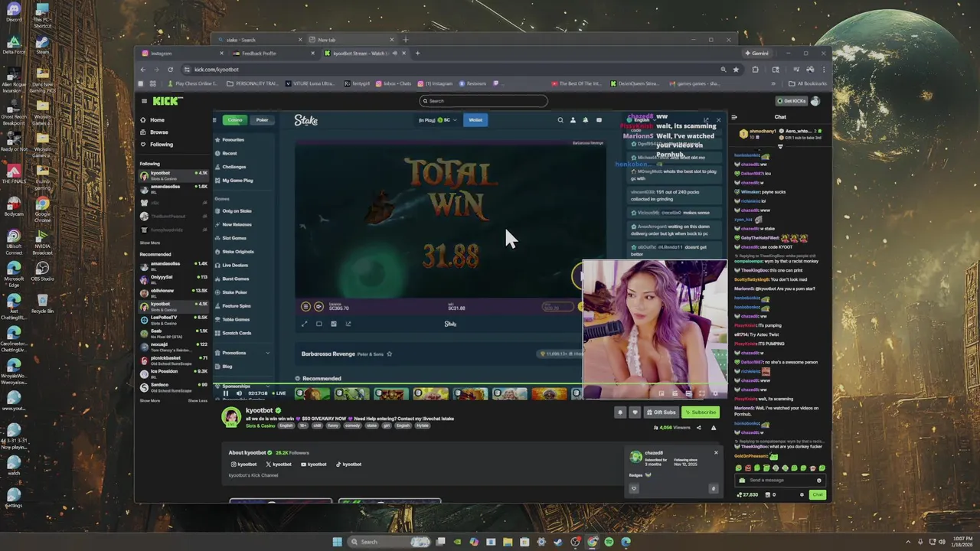Viewport: 980px width, 551px height.
Task: Share the kyootbot stream via share icon
Action: [698, 427]
